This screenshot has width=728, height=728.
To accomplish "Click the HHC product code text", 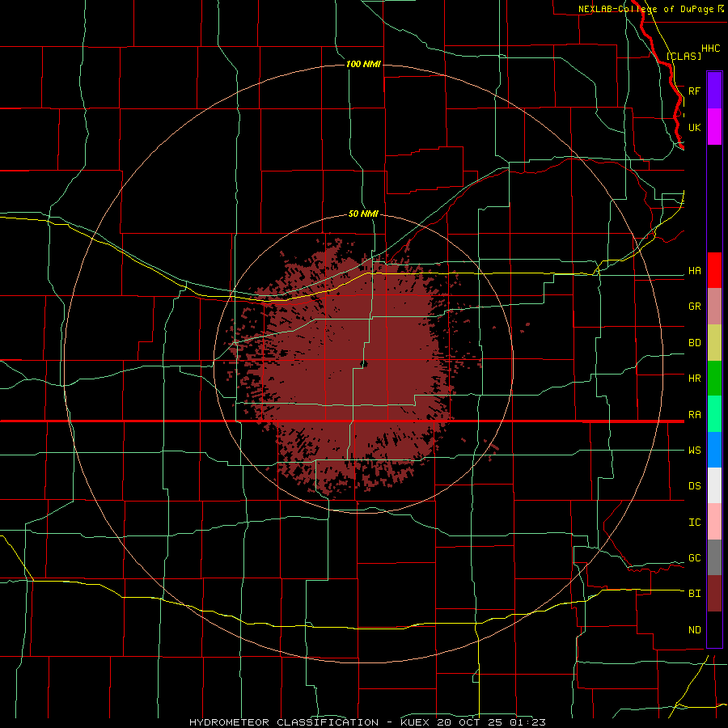I will pos(710,49).
